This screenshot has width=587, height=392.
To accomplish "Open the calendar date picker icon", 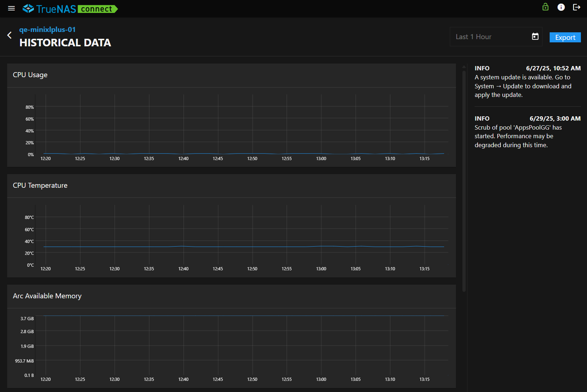I will point(535,37).
